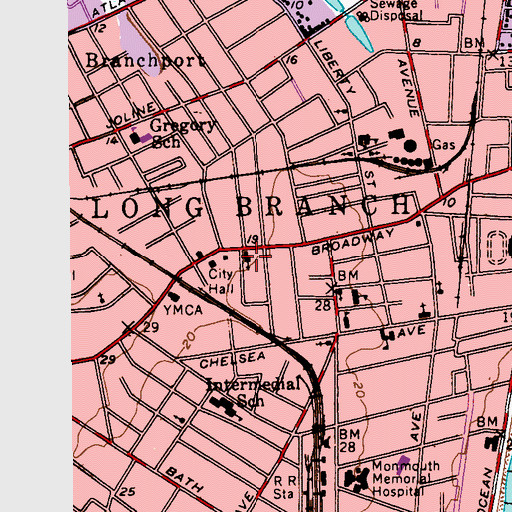Click the 'R R Sta' label
512x512 pixels.
tap(285, 487)
